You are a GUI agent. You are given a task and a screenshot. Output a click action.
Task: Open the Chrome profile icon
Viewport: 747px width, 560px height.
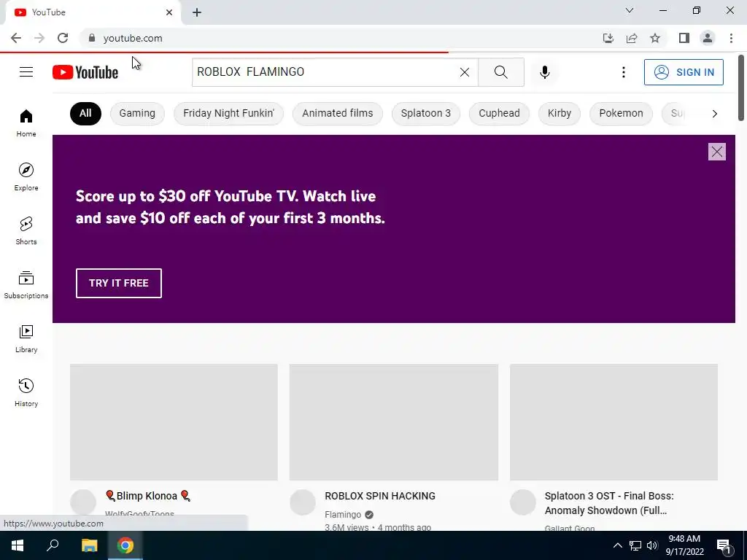[708, 38]
